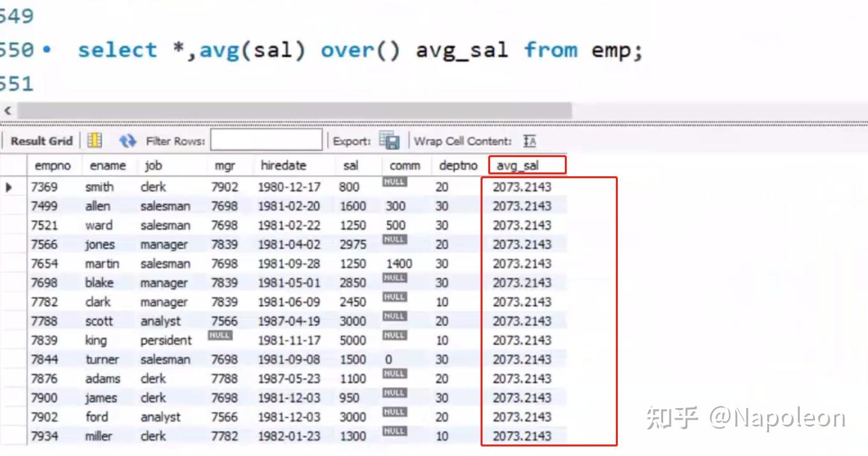Click the NULL badge in smith's comm cell

[x=395, y=181]
